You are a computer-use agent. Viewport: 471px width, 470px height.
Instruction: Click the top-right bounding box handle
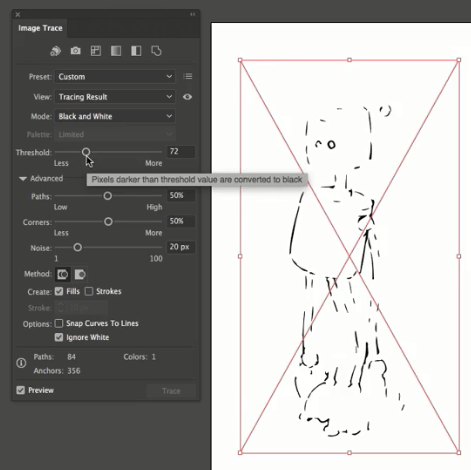coord(459,60)
